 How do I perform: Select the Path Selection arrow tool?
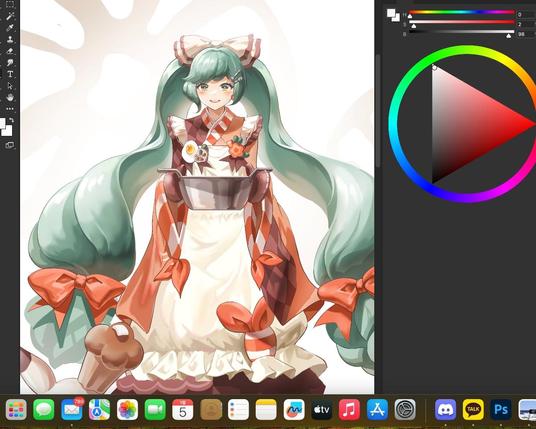(x=10, y=86)
